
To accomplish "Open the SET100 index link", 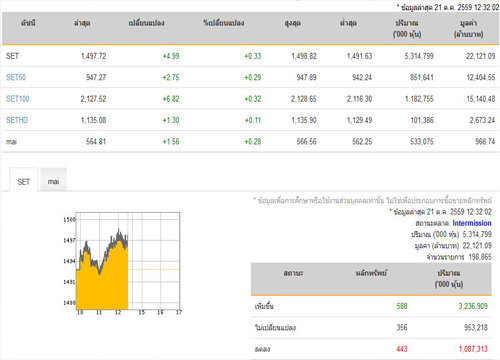I will click(x=17, y=99).
